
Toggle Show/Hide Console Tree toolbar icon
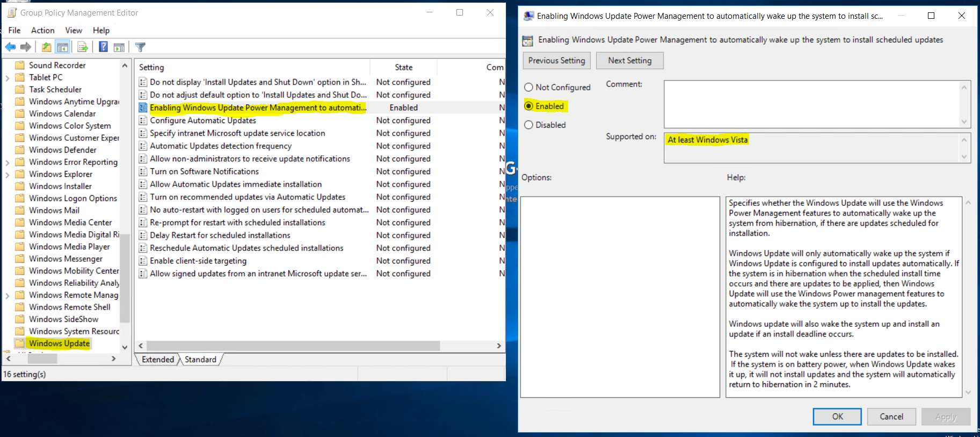[x=63, y=47]
